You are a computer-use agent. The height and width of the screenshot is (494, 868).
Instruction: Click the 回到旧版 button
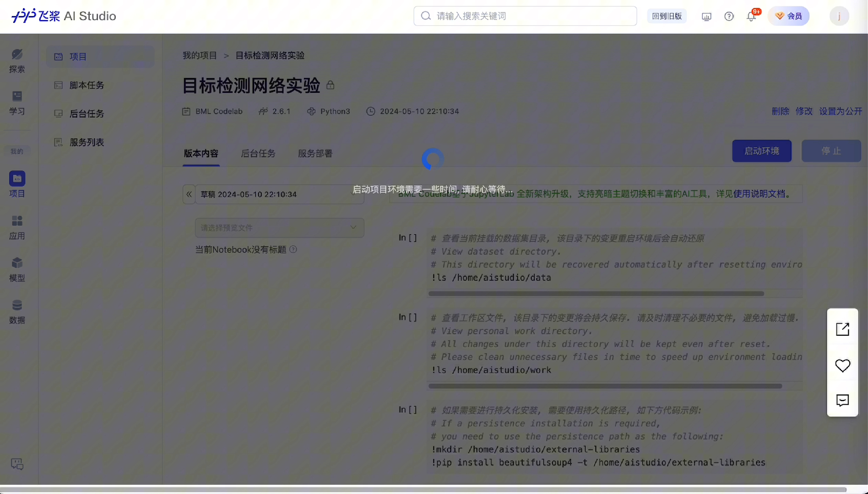point(667,16)
